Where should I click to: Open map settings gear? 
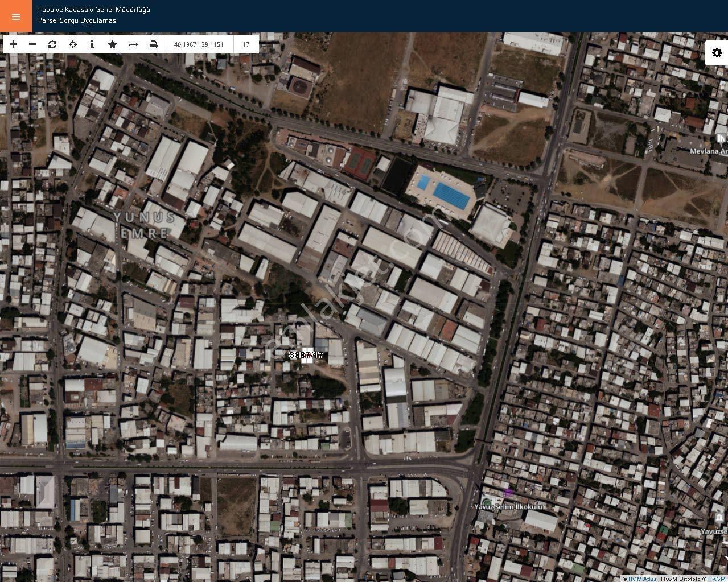716,53
